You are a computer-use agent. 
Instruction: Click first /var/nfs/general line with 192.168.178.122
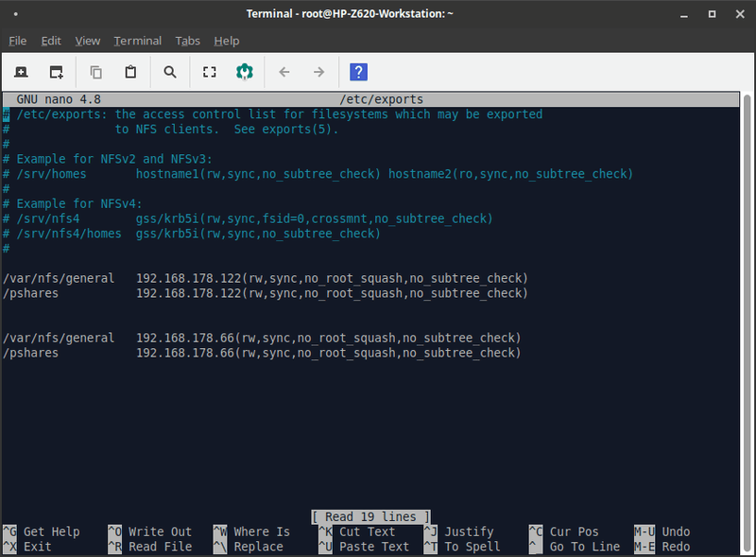[x=266, y=278]
